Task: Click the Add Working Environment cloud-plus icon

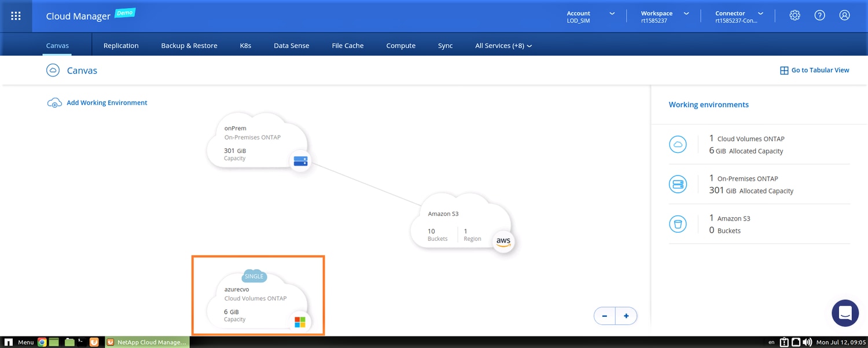Action: tap(54, 103)
